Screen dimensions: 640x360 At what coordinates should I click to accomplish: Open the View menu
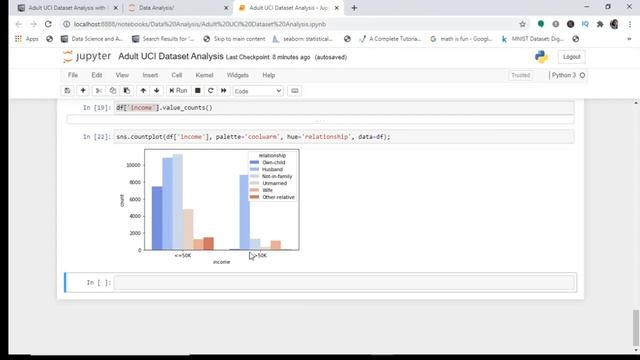coord(122,75)
